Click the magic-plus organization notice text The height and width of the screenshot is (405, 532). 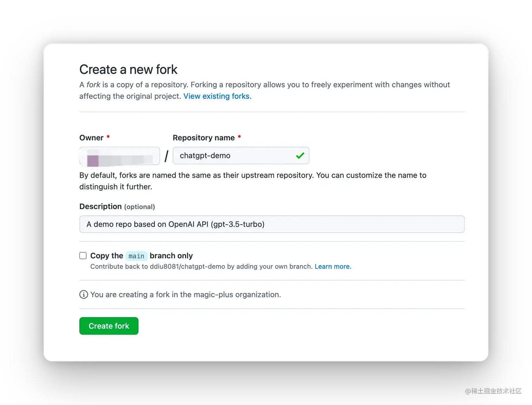[x=185, y=295]
